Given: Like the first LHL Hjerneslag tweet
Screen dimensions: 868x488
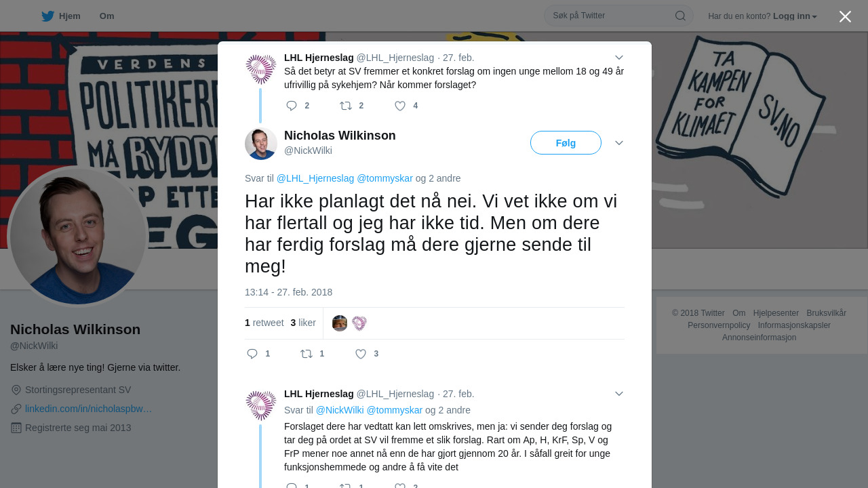Looking at the screenshot, I should 400,106.
